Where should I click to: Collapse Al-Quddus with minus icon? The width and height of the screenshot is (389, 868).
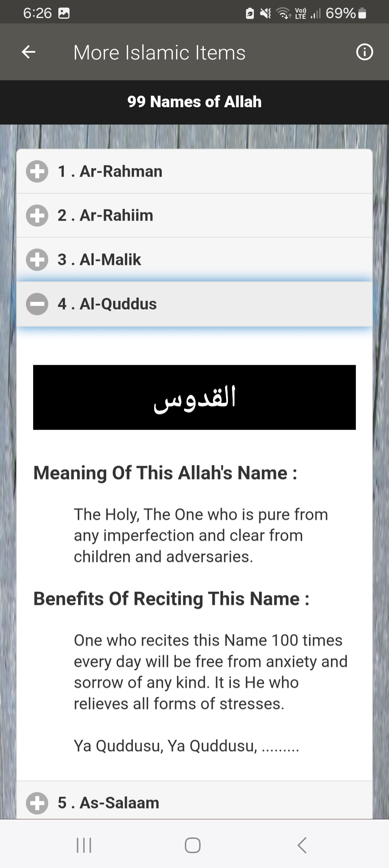[x=37, y=304]
